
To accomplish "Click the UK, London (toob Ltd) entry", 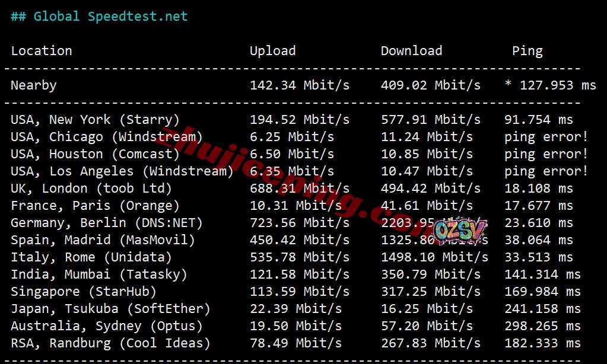I will (91, 189).
